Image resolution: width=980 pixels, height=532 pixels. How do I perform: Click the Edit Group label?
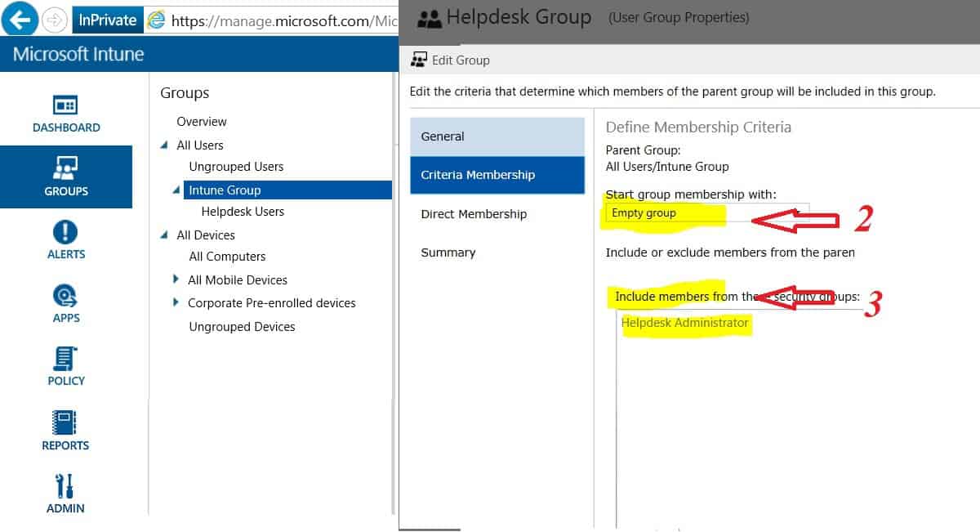[x=461, y=60]
